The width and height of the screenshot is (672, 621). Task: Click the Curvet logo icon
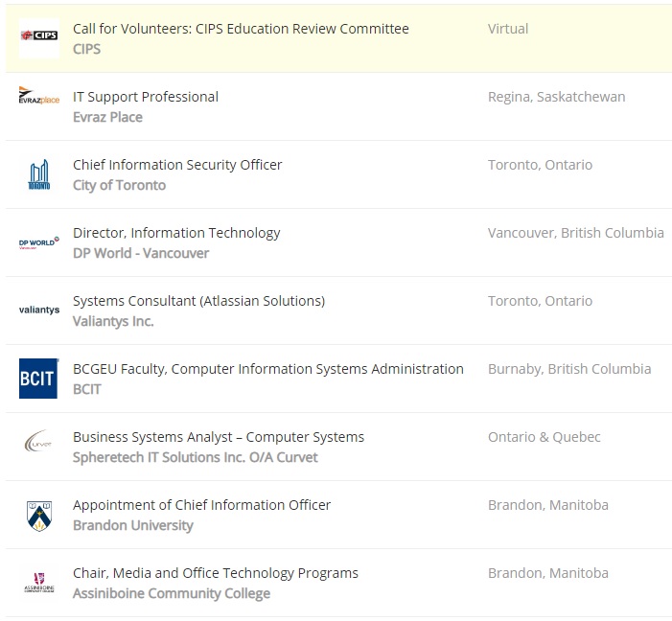click(x=38, y=446)
